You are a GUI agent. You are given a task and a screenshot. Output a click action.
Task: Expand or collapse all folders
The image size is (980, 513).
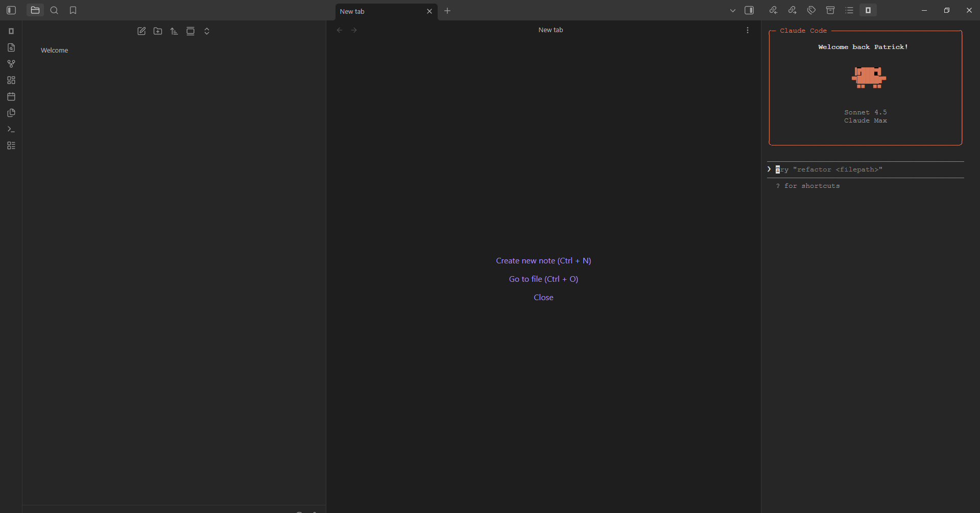click(x=207, y=31)
